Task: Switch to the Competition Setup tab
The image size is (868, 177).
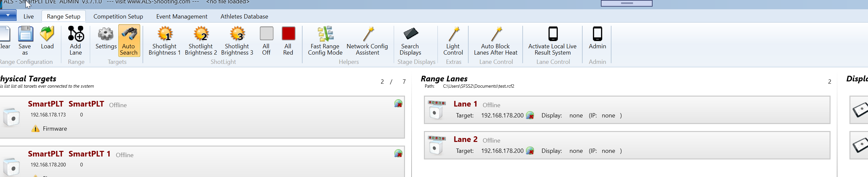Action: coord(118,17)
